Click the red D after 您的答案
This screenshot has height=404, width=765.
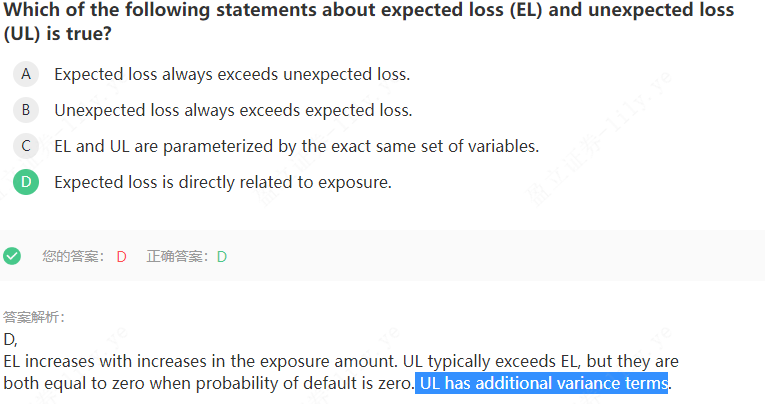pos(121,256)
